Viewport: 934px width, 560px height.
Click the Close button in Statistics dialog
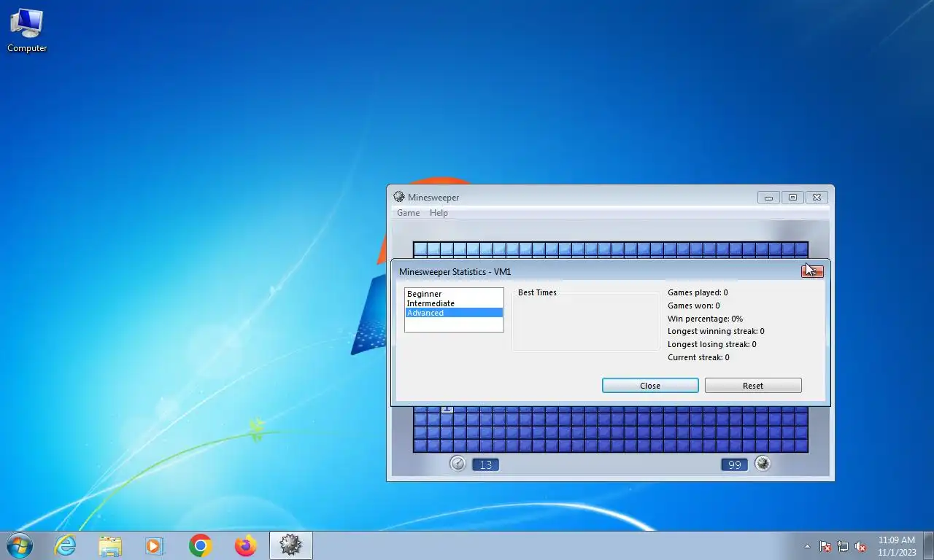click(x=650, y=386)
